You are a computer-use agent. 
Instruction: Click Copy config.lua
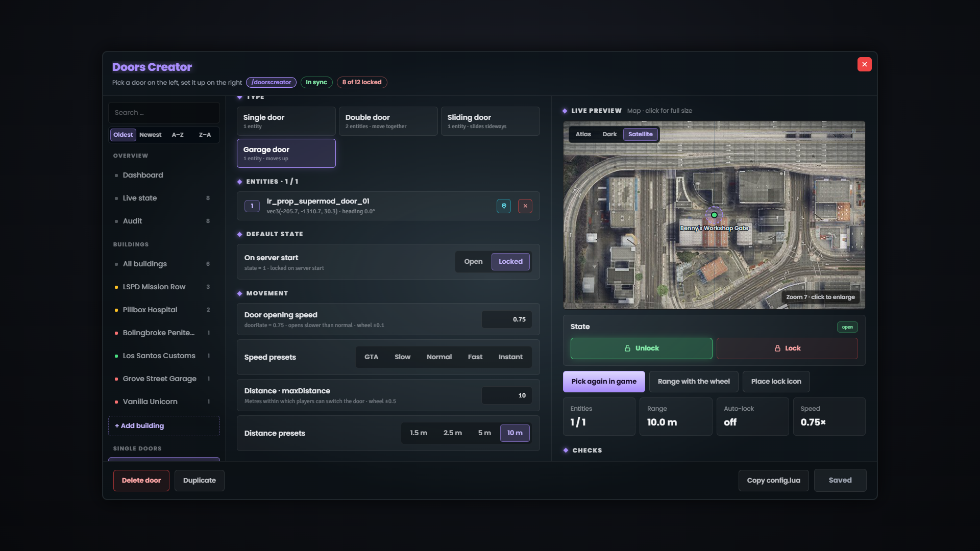click(x=773, y=481)
